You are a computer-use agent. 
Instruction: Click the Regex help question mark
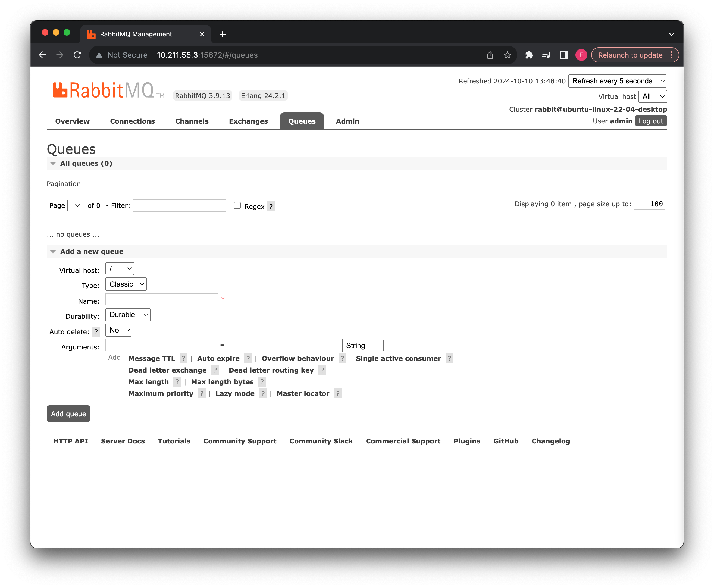pos(271,207)
